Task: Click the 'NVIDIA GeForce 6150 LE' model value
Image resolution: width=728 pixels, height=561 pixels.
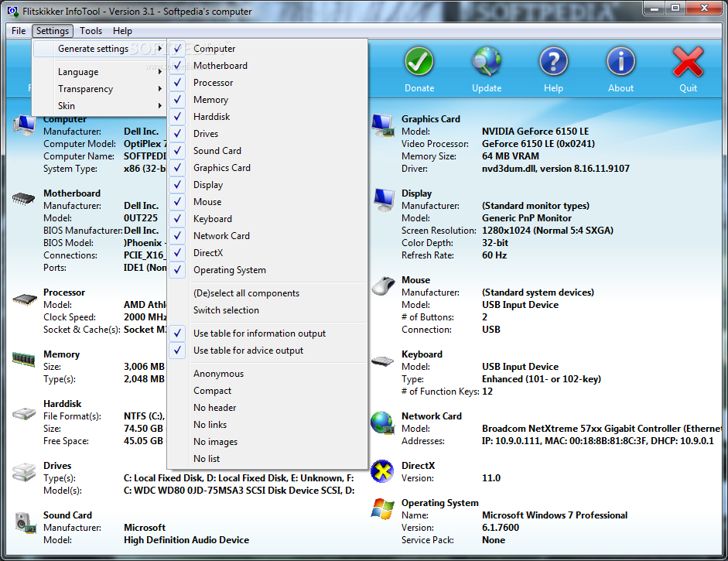Action: pos(535,132)
